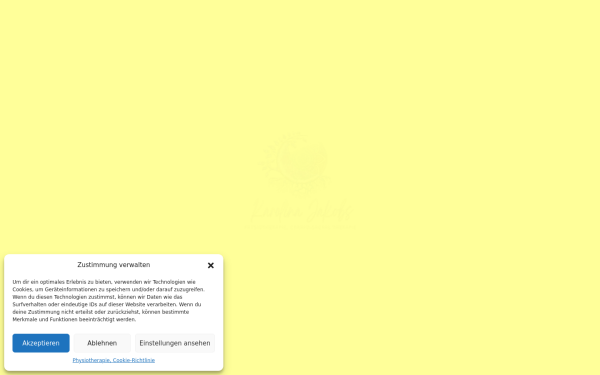Viewport: 600px width, 375px height.
Task: Click the Zustimmung verwalten dialog title
Action: pos(114,265)
